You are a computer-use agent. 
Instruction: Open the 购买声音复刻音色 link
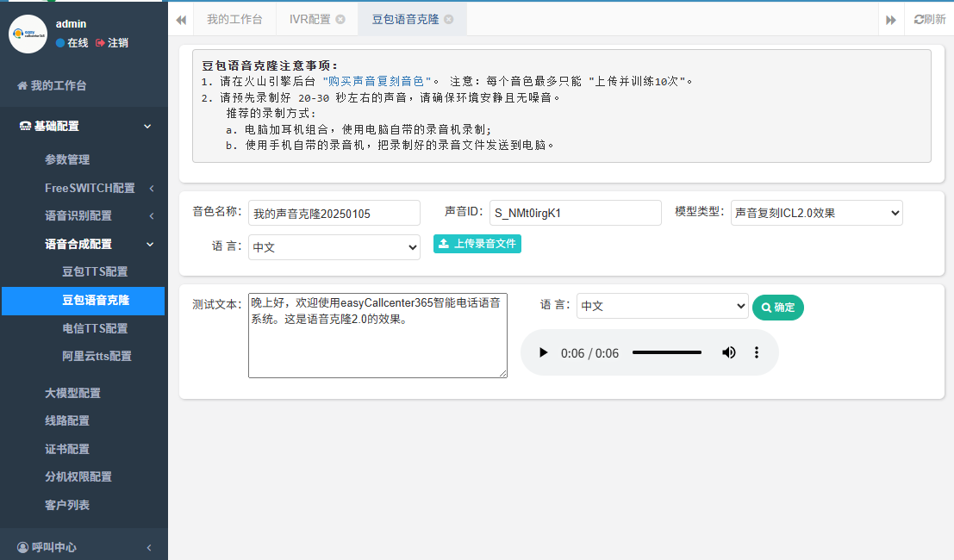tap(377, 81)
